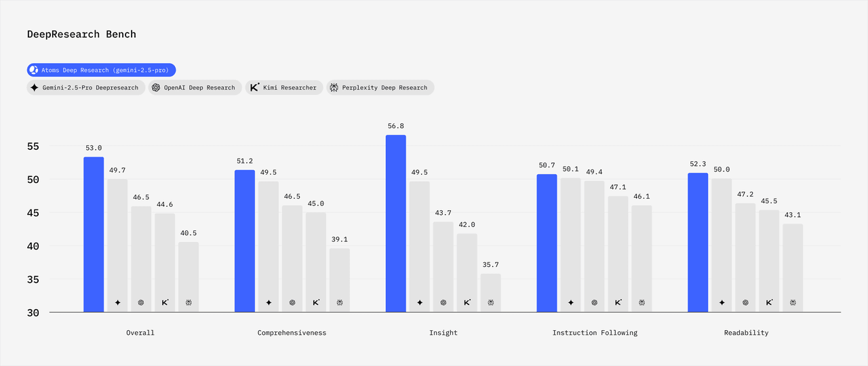Toggle the Gemini-2.5-Pro Deepresearch legend chip
Image resolution: width=868 pixels, height=366 pixels.
(x=86, y=87)
